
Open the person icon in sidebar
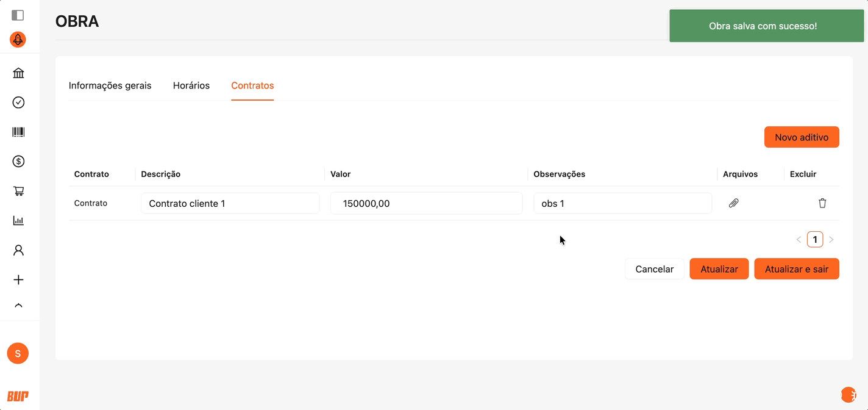tap(18, 250)
